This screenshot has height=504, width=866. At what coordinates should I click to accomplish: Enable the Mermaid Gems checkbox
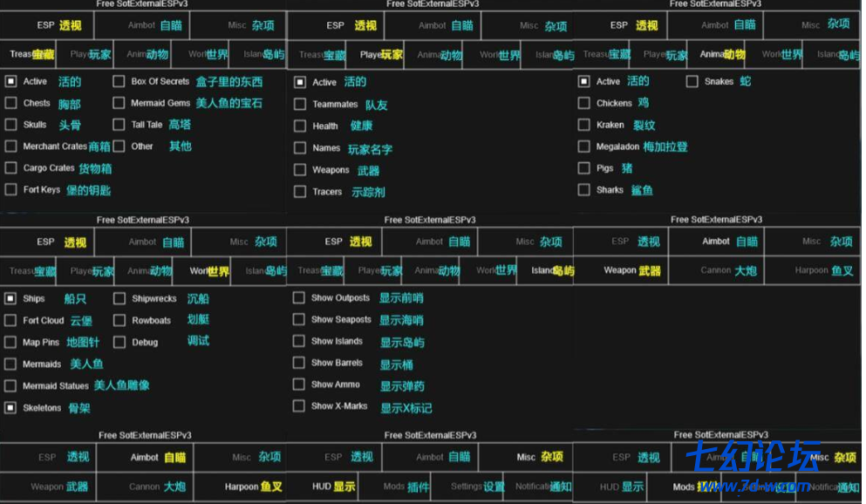[119, 103]
